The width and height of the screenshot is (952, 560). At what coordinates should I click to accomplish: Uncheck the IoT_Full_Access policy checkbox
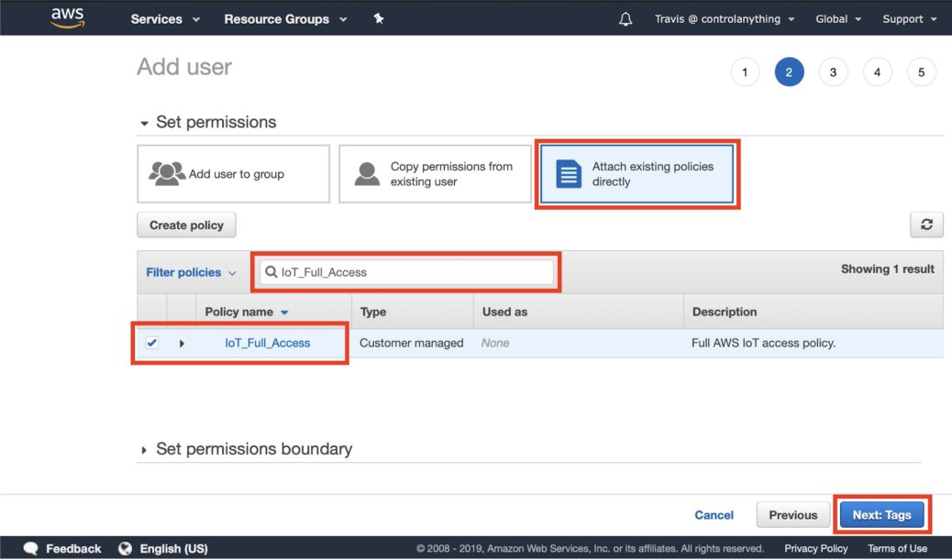[x=152, y=343]
